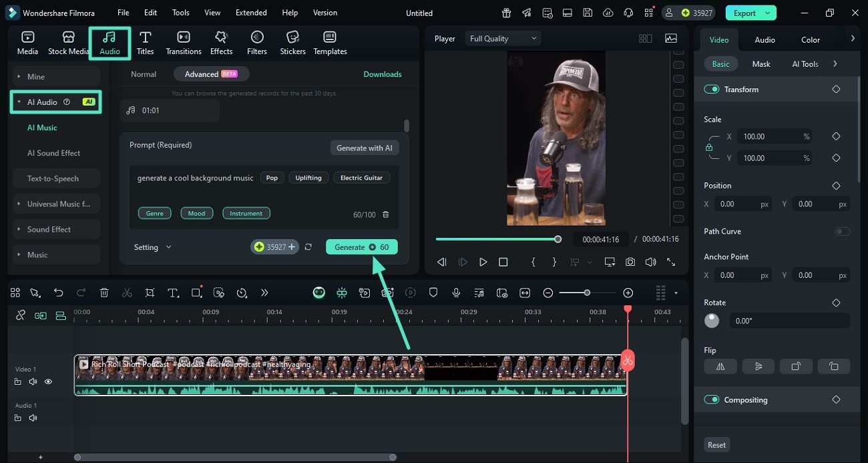Click the Rotate dial knob
Screen dimensions: 868x463
tap(712, 321)
